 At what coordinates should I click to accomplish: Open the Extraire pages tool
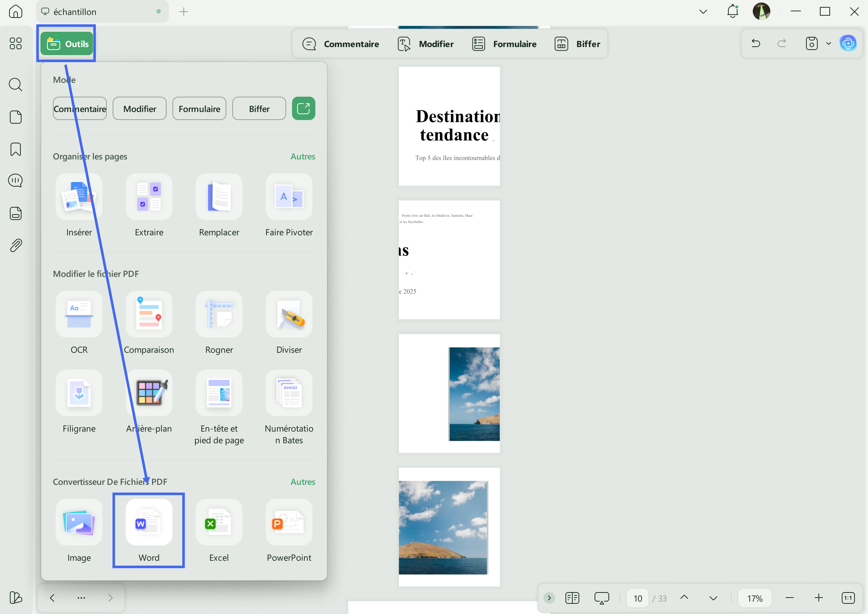tap(149, 197)
